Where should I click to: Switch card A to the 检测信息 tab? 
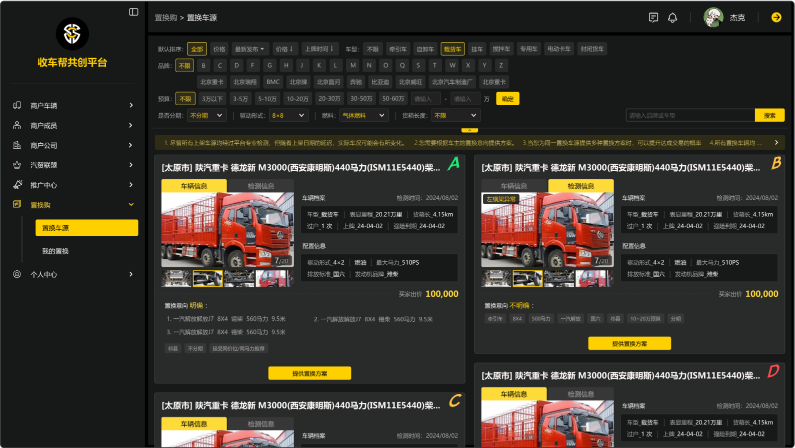pos(261,186)
